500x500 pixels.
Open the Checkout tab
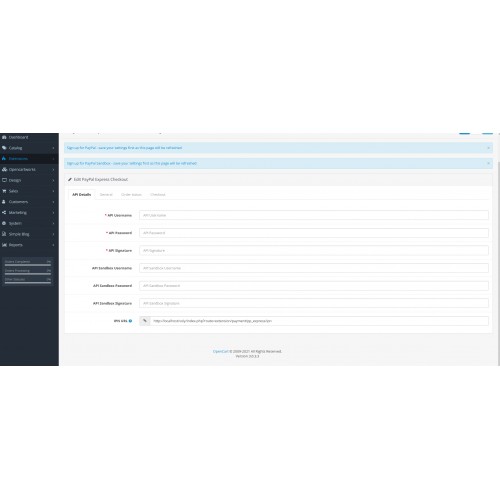pos(158,194)
